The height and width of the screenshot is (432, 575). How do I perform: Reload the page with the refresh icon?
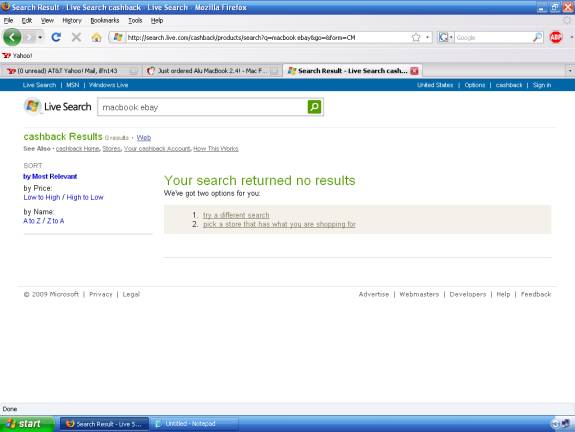pyautogui.click(x=56, y=37)
